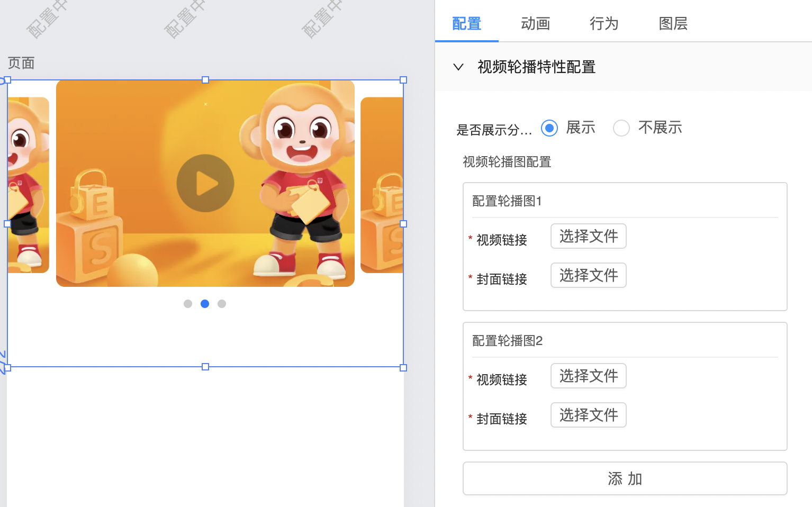Click the top-center resize handle of the component

click(x=205, y=80)
